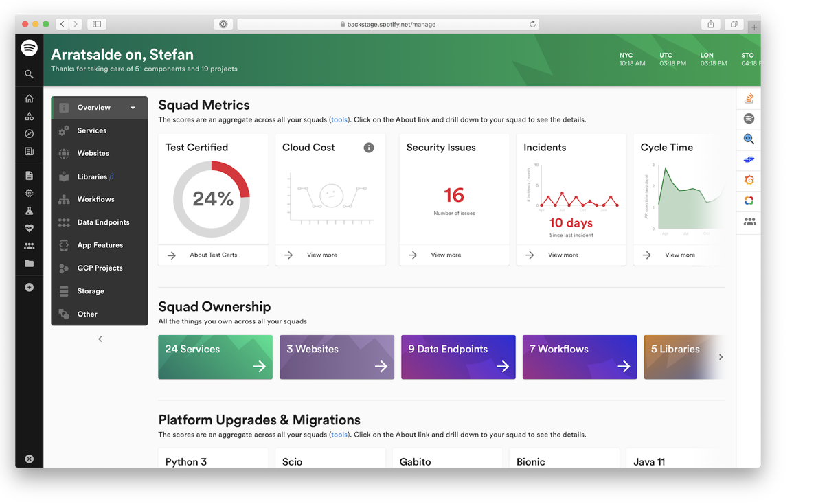Select App Features in the side menu
The image size is (816, 504).
pos(100,245)
